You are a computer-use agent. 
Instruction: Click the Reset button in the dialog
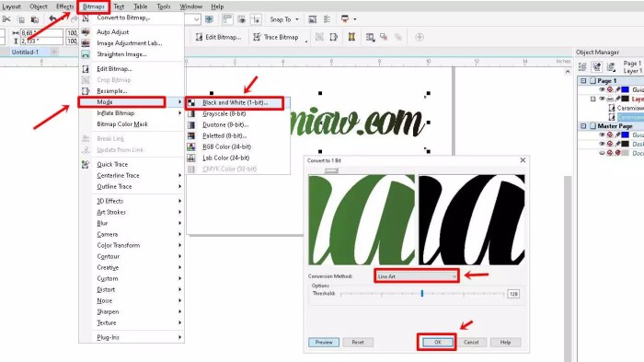[358, 343]
